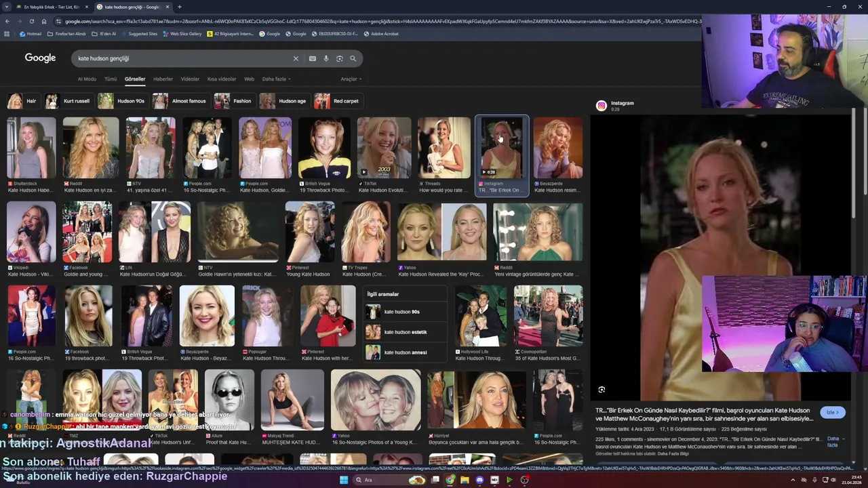The height and width of the screenshot is (488, 868).
Task: Click inside the Google search text field
Action: tap(183, 58)
